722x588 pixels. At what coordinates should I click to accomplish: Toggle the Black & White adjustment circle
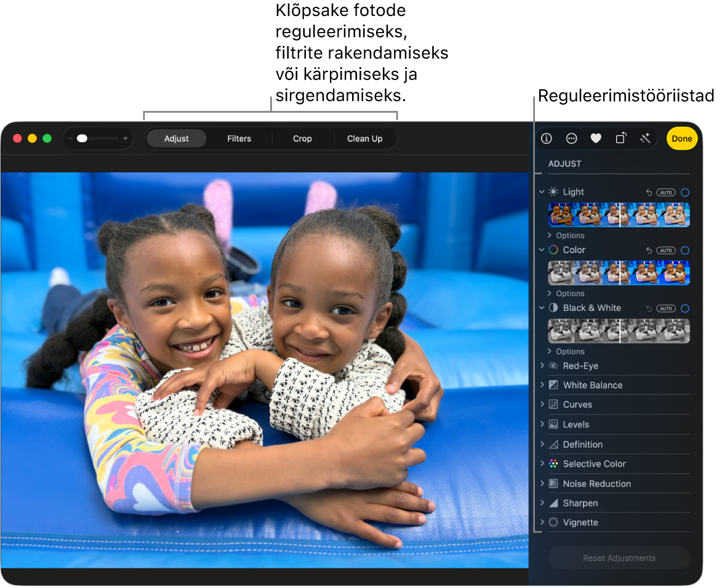[x=685, y=308]
